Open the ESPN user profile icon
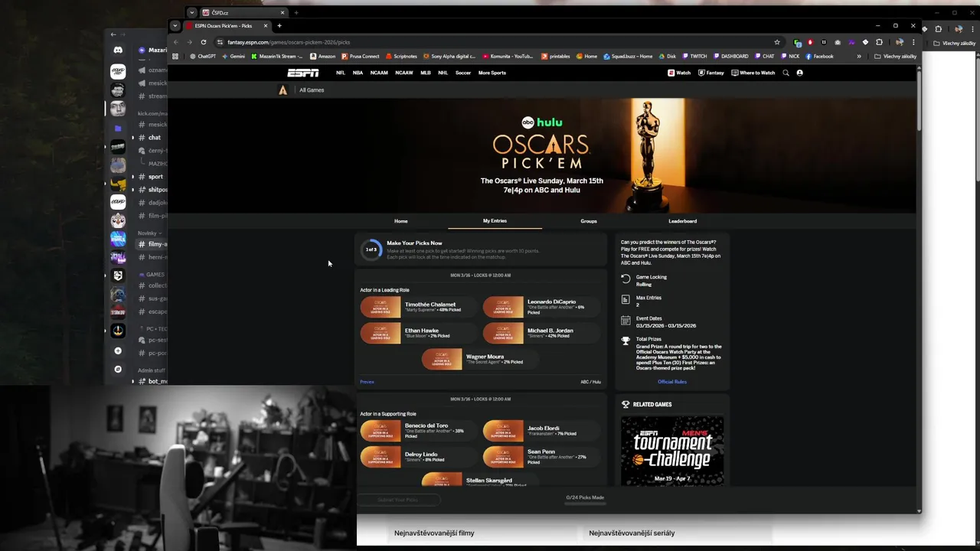The image size is (980, 551). [x=800, y=73]
